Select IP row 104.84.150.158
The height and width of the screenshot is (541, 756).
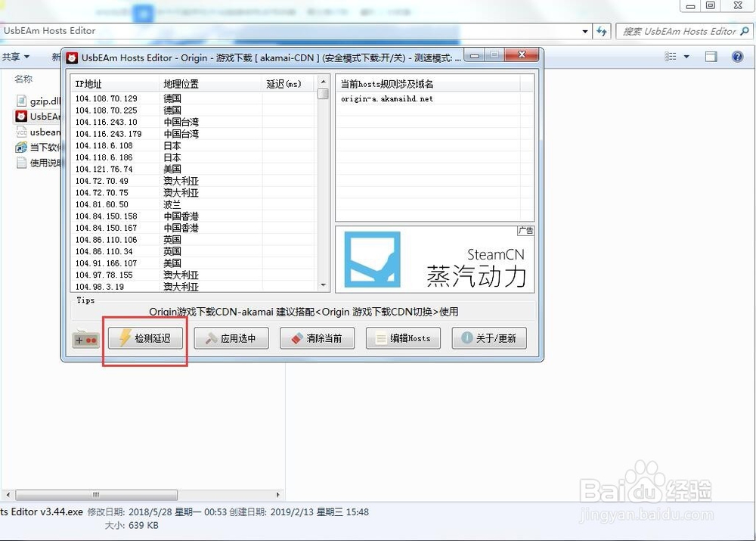(x=194, y=216)
